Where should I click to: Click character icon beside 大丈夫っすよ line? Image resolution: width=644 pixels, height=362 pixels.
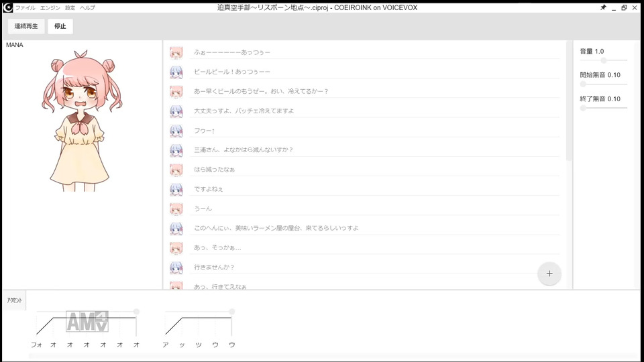[x=176, y=111]
